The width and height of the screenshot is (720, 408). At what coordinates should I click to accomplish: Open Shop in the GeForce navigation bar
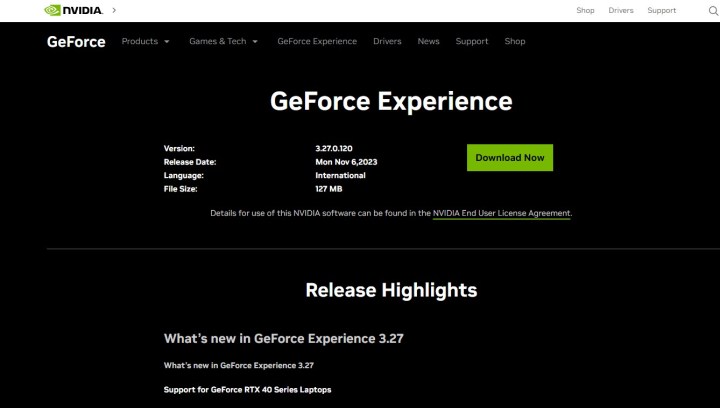[515, 42]
